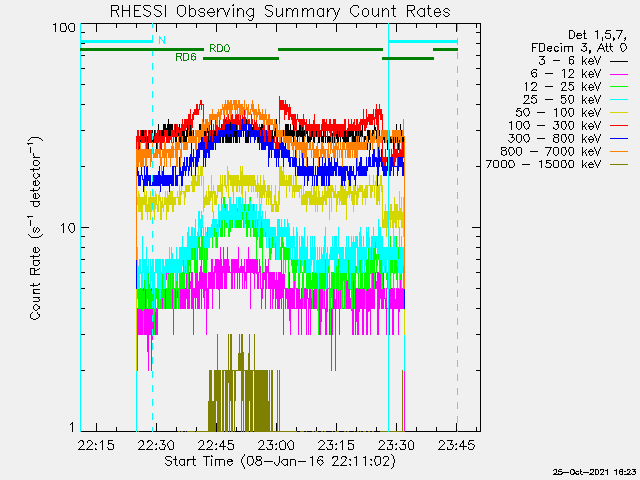Click the 'N' night flag label
Viewport: 640px width, 480px height.
pyautogui.click(x=162, y=40)
